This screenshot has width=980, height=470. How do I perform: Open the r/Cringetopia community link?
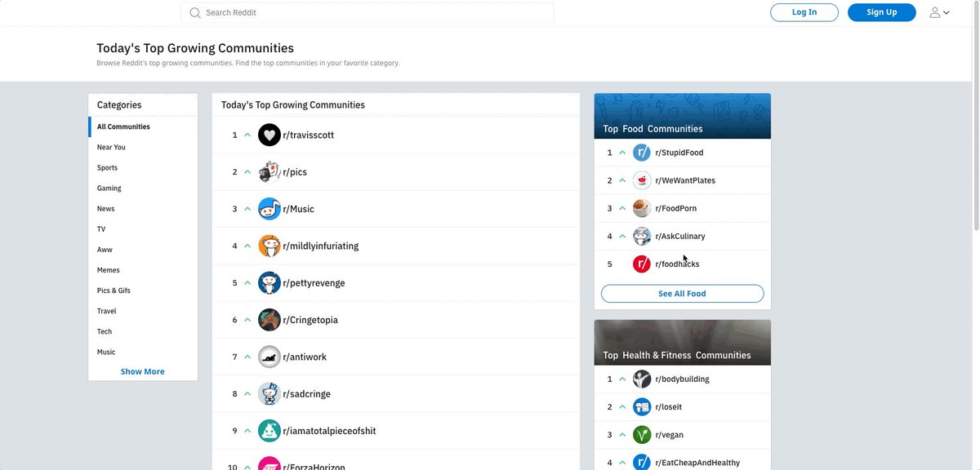click(310, 320)
